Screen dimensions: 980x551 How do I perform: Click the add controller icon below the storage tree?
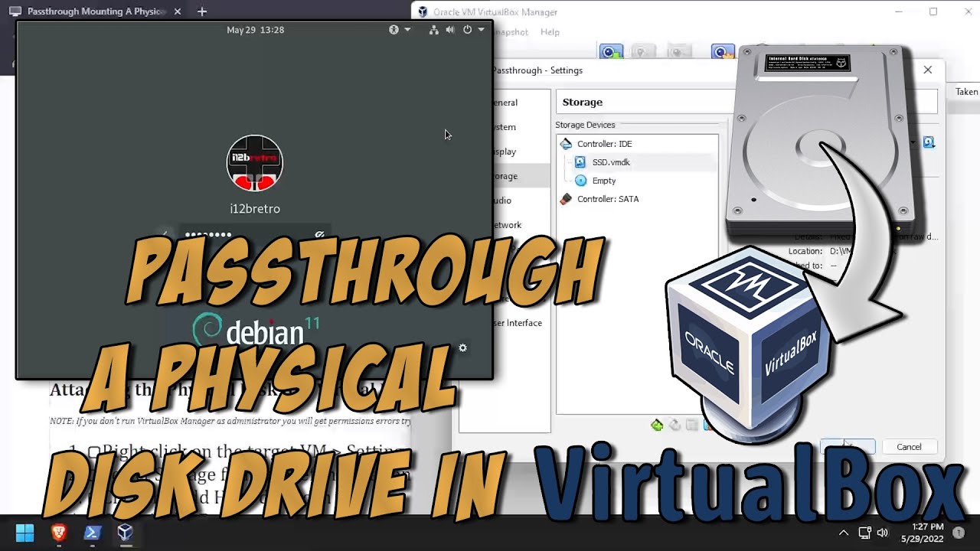point(657,425)
